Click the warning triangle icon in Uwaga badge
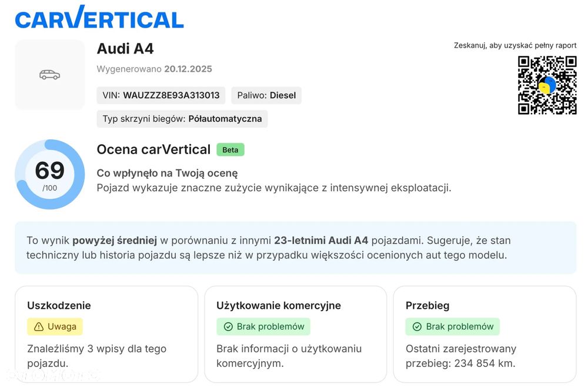The height and width of the screenshot is (387, 588). coord(39,326)
